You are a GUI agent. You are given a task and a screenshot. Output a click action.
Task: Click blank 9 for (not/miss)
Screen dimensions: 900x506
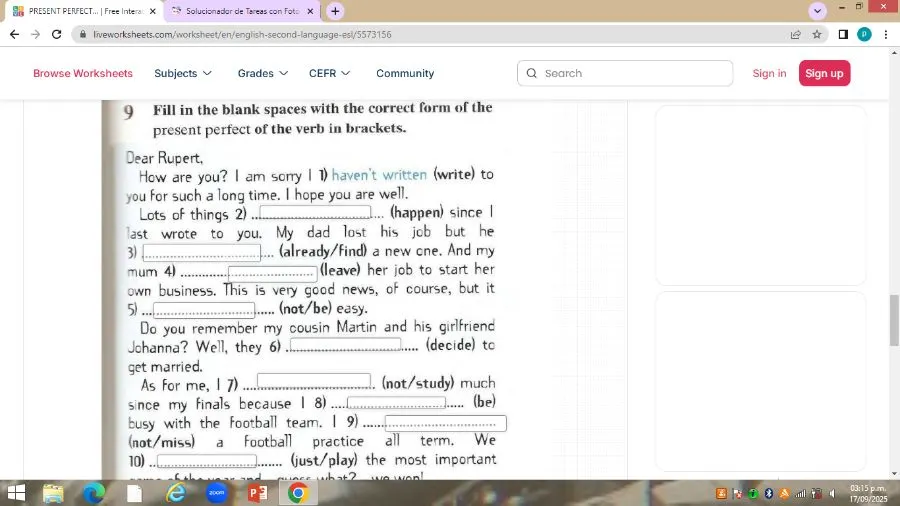point(445,423)
